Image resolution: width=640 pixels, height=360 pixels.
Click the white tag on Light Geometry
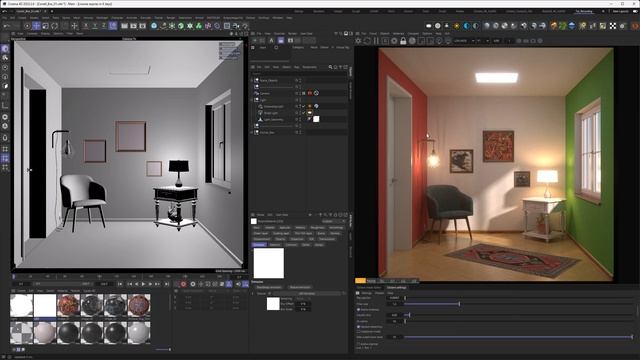316,119
